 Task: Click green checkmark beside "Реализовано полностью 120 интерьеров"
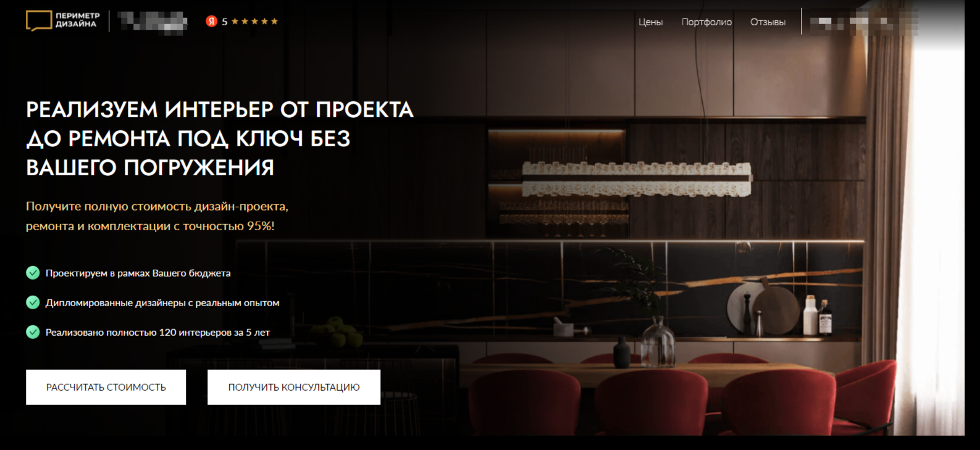[x=33, y=332]
